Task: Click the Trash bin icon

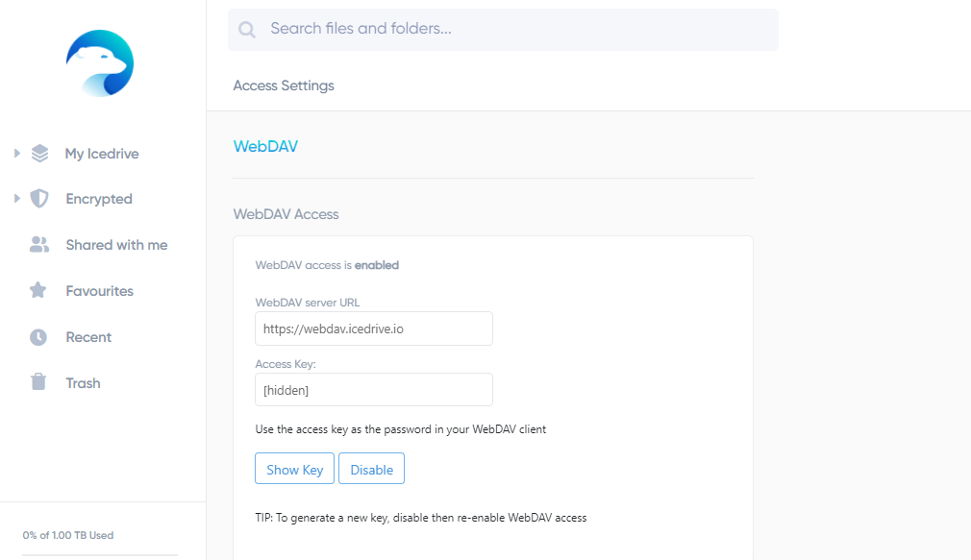Action: click(38, 383)
